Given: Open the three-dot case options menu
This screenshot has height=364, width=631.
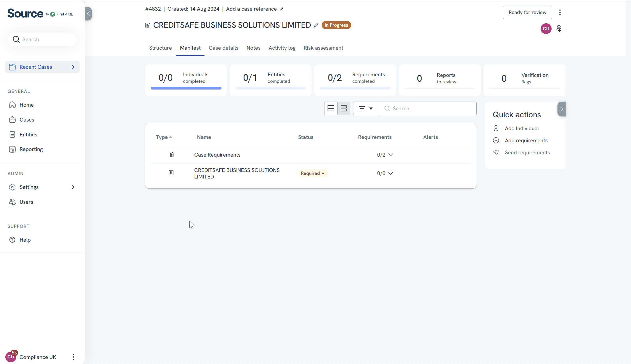Looking at the screenshot, I should pyautogui.click(x=560, y=12).
